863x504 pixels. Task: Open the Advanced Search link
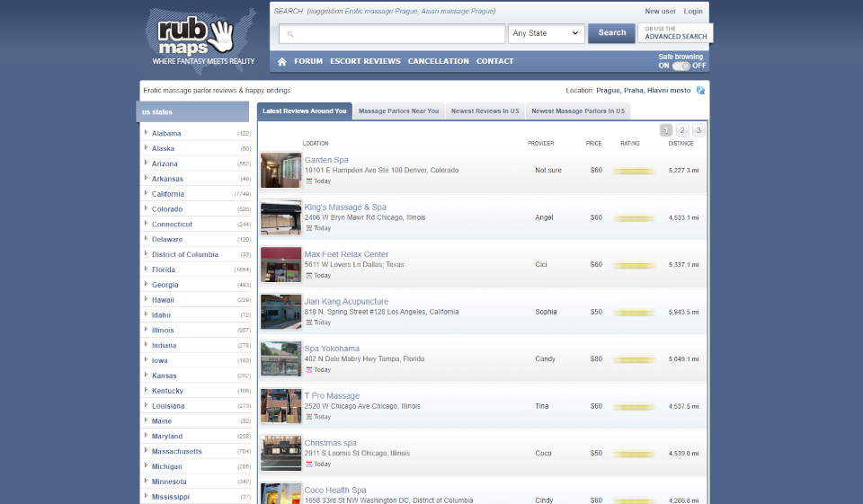tap(675, 33)
